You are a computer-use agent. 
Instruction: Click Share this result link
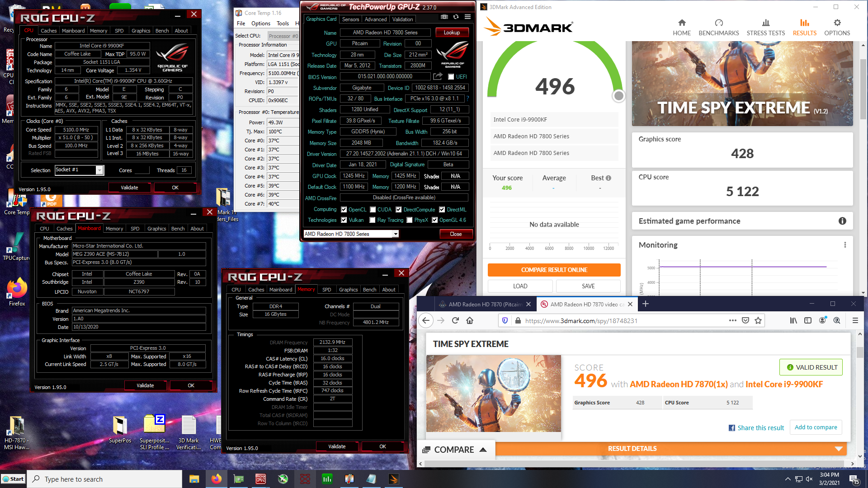click(756, 428)
